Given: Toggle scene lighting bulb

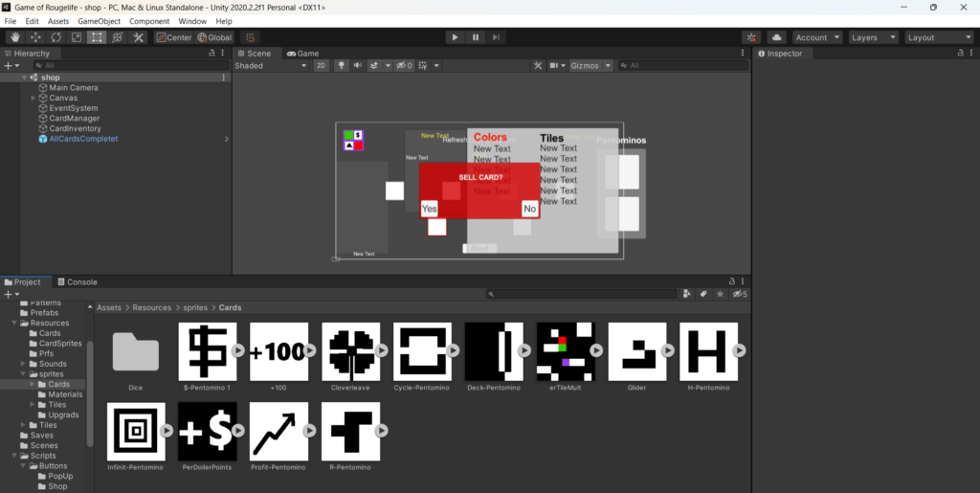Looking at the screenshot, I should coord(342,66).
